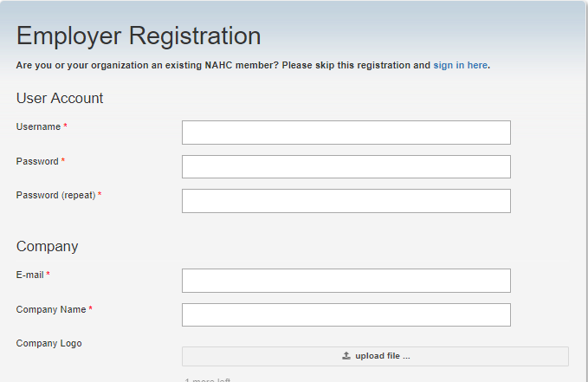Click the Company section heading

[x=47, y=247]
